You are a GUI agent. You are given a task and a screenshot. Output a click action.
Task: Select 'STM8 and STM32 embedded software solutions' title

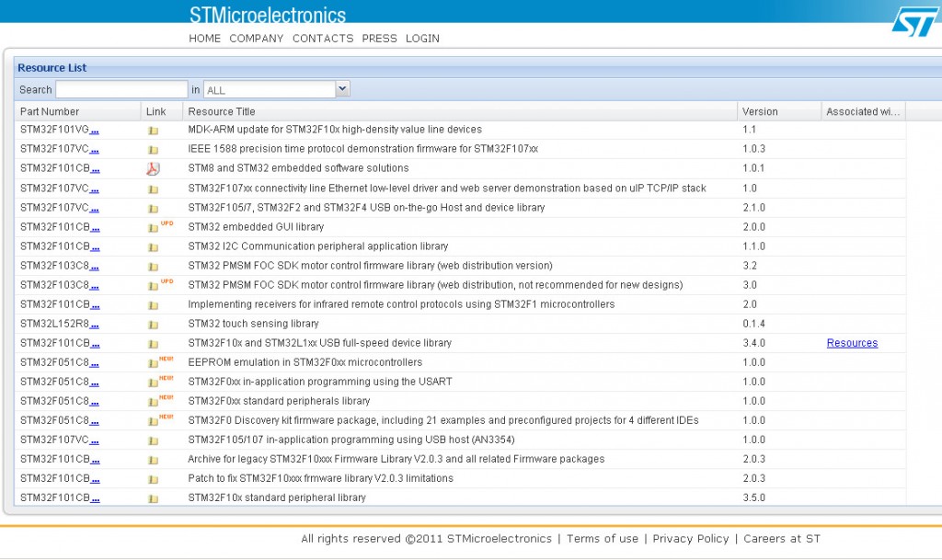click(299, 168)
